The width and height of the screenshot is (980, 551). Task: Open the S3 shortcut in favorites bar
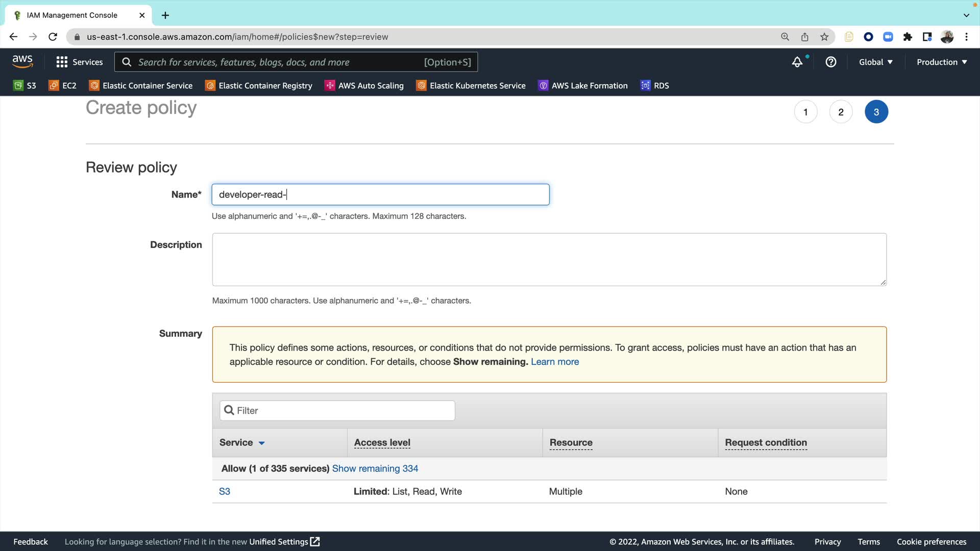pyautogui.click(x=24, y=86)
